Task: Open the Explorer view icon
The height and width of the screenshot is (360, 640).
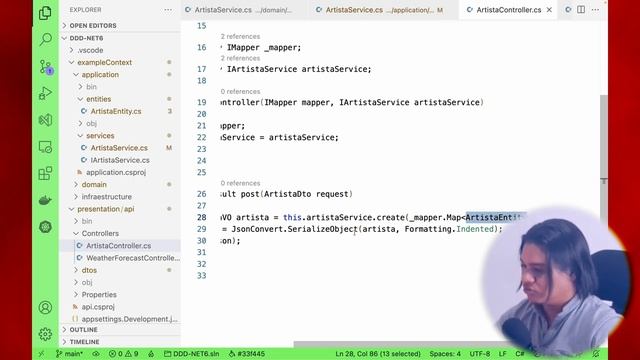Action: coord(45,13)
